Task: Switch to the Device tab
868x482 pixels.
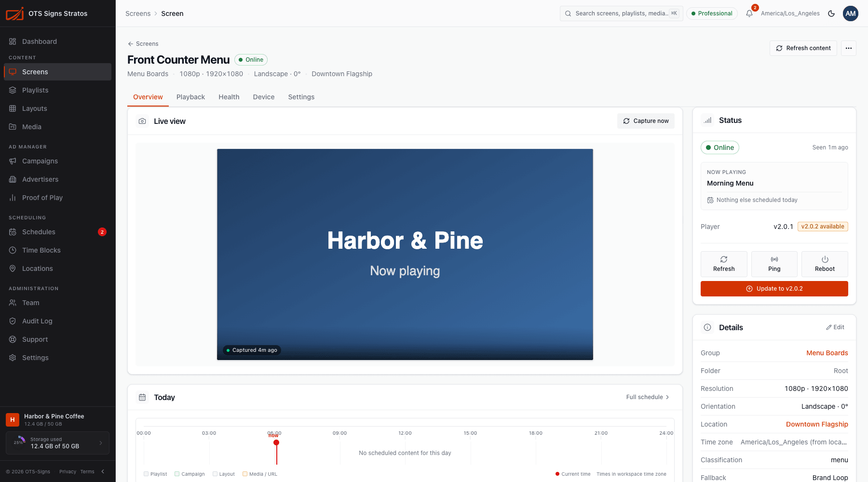Action: pyautogui.click(x=264, y=97)
